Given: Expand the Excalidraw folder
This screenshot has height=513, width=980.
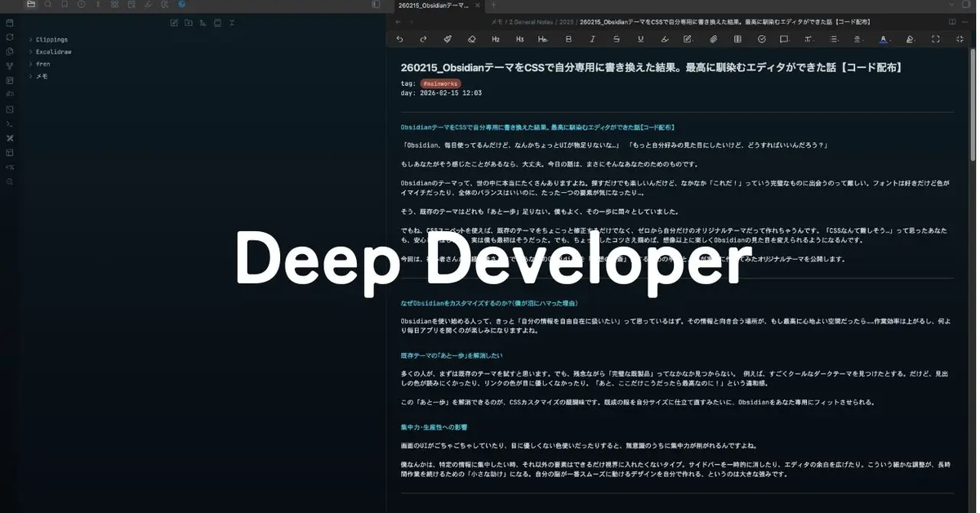Looking at the screenshot, I should [54, 51].
